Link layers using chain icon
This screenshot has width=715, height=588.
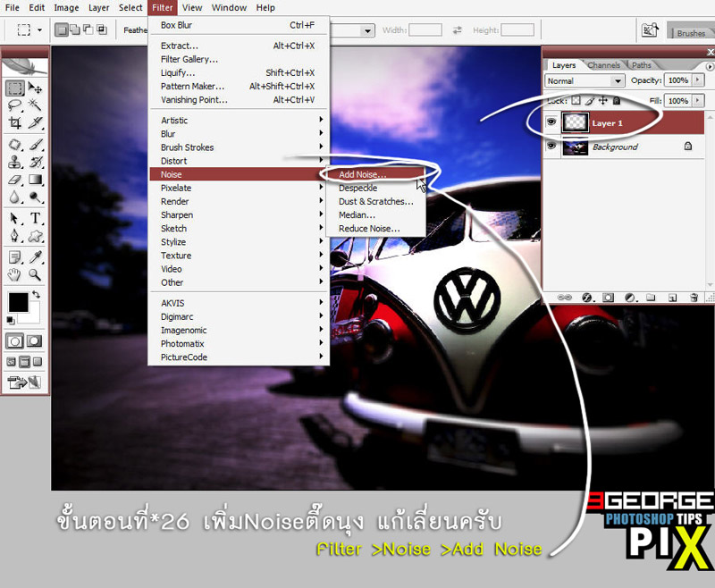pos(564,298)
